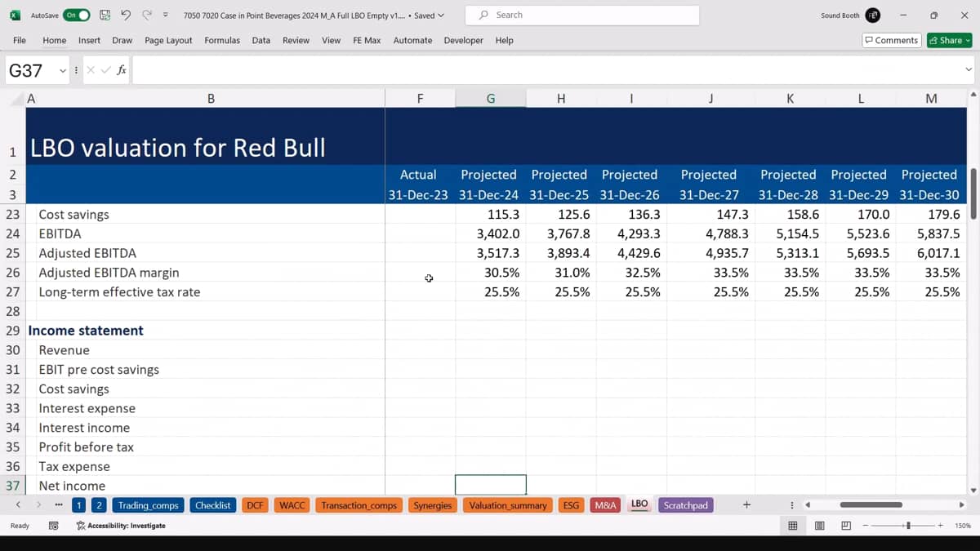Open the File menu

pyautogui.click(x=20, y=40)
